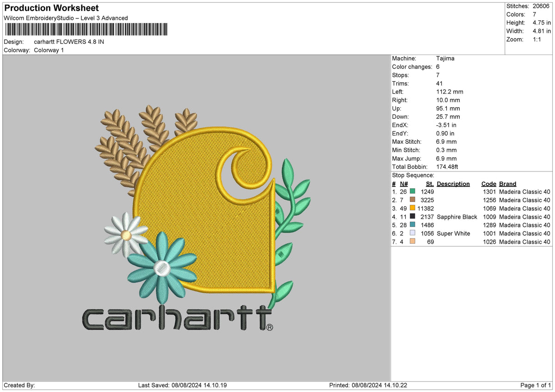Viewport: 555px width, 392px height.
Task: Click the Down value 25.7 mm
Action: (x=448, y=116)
